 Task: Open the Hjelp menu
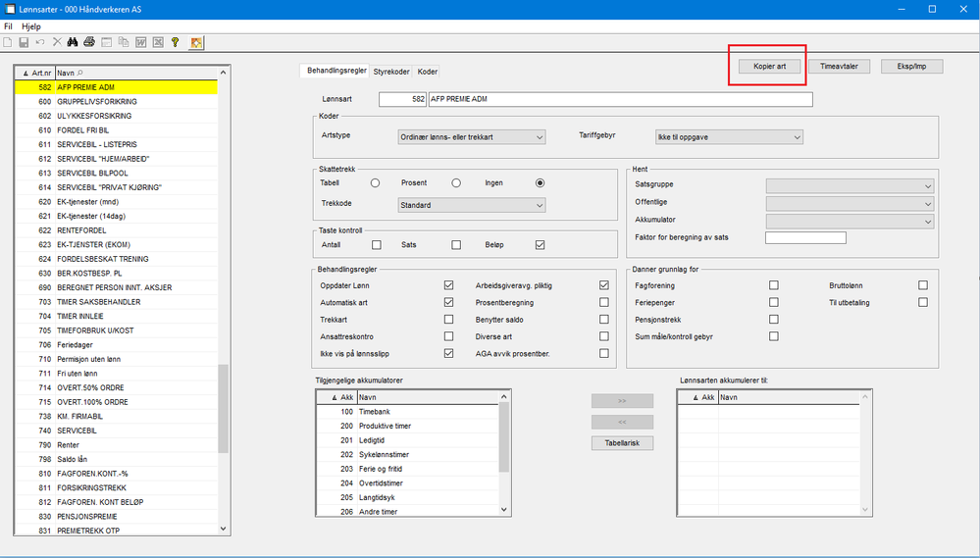(31, 26)
